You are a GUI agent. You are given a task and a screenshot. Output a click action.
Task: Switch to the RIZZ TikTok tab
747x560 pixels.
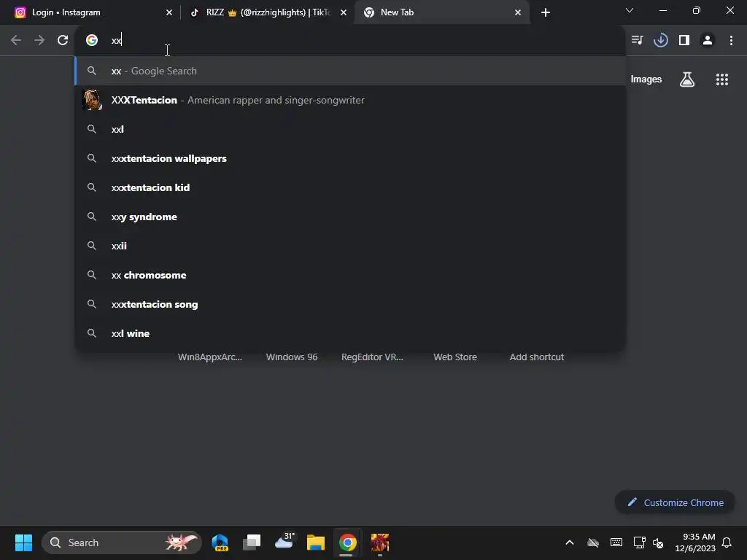pos(268,12)
